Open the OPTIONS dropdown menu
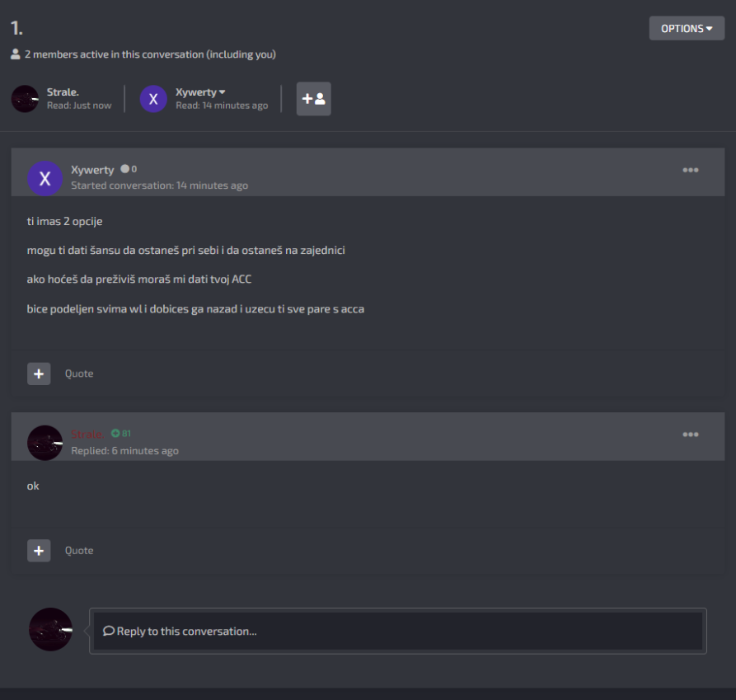 click(x=687, y=29)
